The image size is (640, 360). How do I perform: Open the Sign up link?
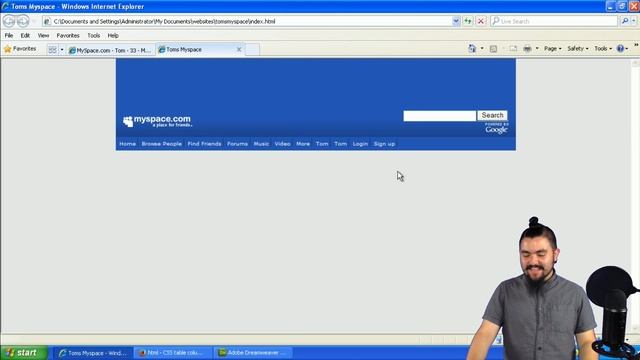tap(384, 144)
